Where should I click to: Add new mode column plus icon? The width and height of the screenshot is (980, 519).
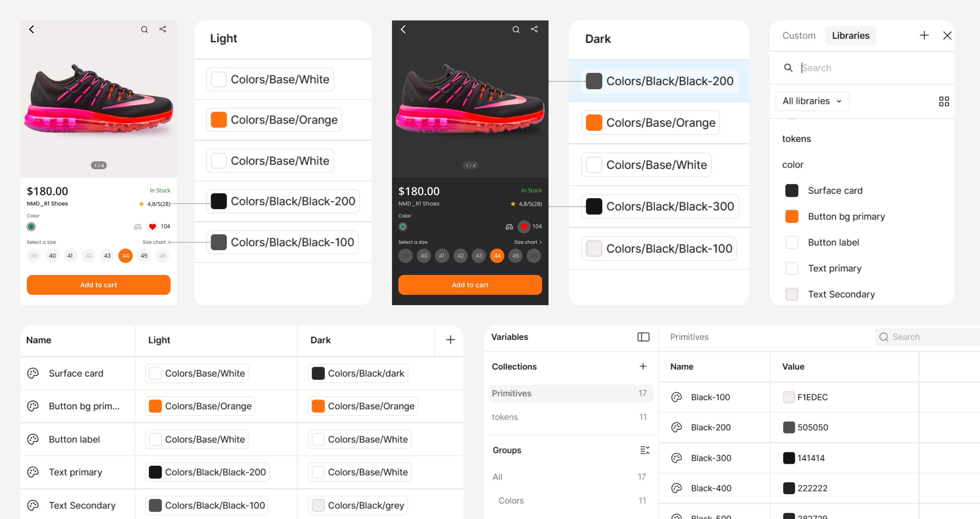(x=450, y=340)
